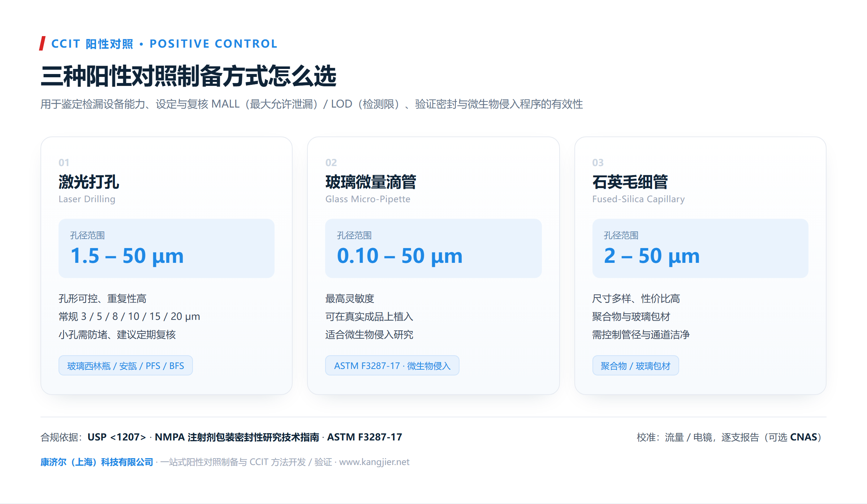Click the '1.5 – 50 μm' aperture range value
Viewport: 867px width, 504px height.
[127, 256]
